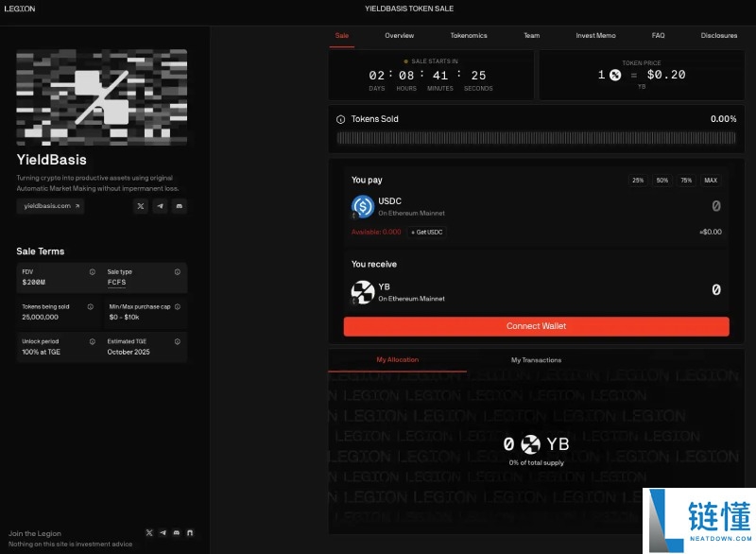Click the 100% at TGE value
This screenshot has width=756, height=554.
[x=41, y=352]
